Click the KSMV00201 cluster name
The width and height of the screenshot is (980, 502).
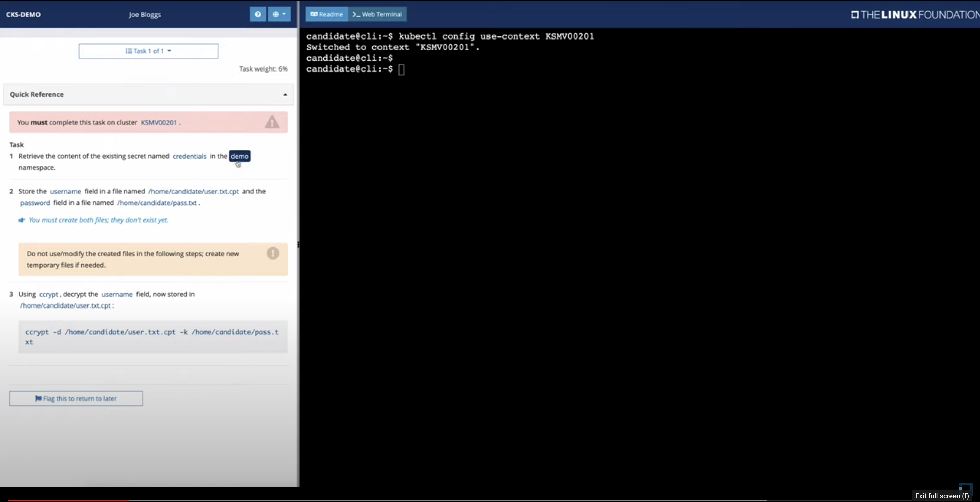[x=159, y=123]
